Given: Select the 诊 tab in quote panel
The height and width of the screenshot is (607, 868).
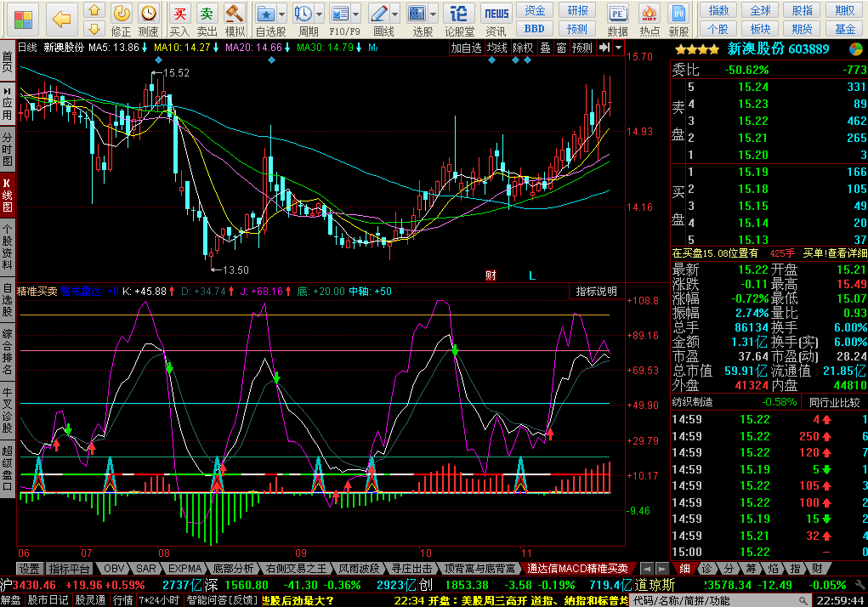Looking at the screenshot, I should [x=707, y=569].
